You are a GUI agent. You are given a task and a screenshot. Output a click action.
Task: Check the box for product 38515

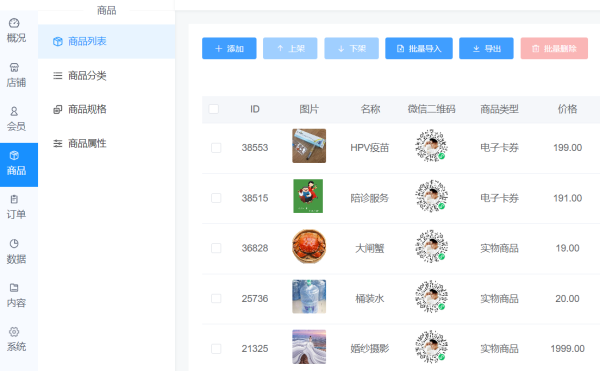(216, 198)
